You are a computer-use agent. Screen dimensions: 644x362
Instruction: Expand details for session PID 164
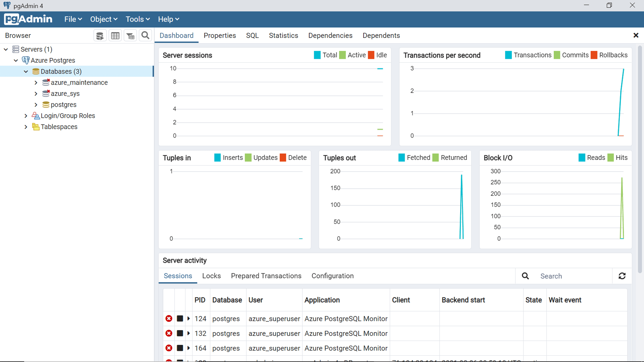coord(189,348)
